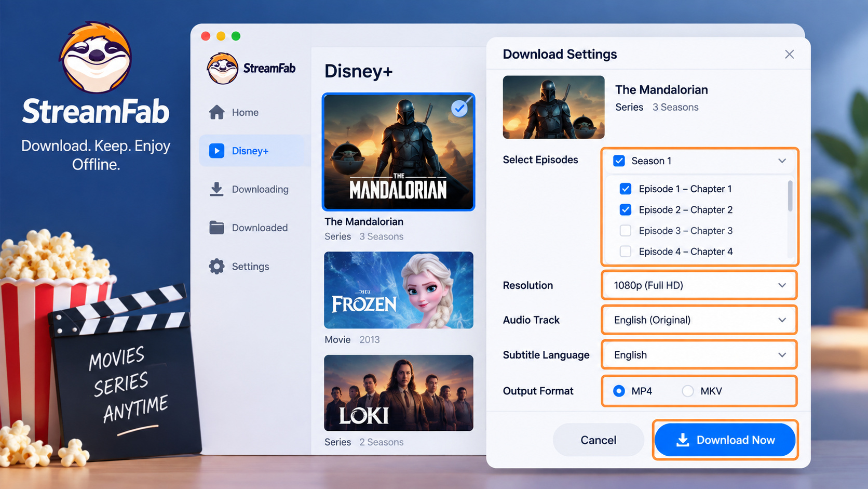Open the Subtitle Language dropdown
This screenshot has height=489, width=868.
[x=699, y=355]
